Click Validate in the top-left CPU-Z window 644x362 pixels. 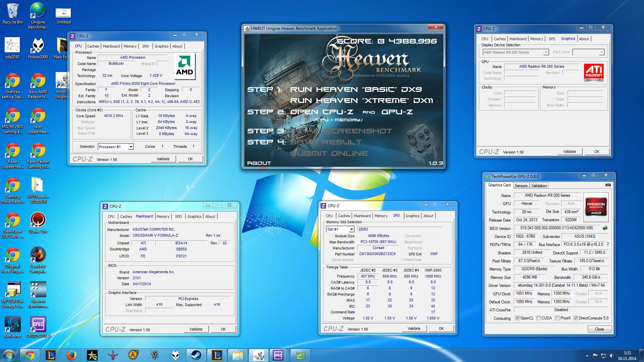pos(163,159)
